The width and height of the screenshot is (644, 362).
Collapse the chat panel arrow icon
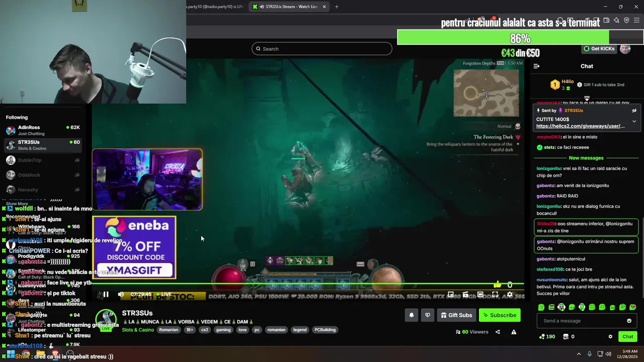pyautogui.click(x=536, y=66)
